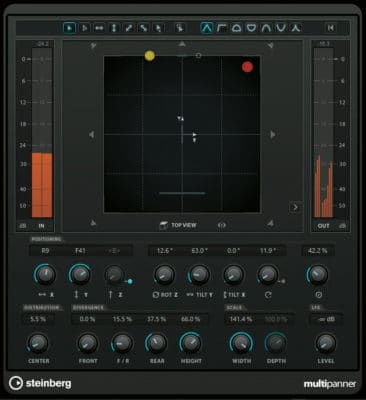The image size is (366, 400).
Task: Select the downward arch mode icon
Action: [280, 28]
